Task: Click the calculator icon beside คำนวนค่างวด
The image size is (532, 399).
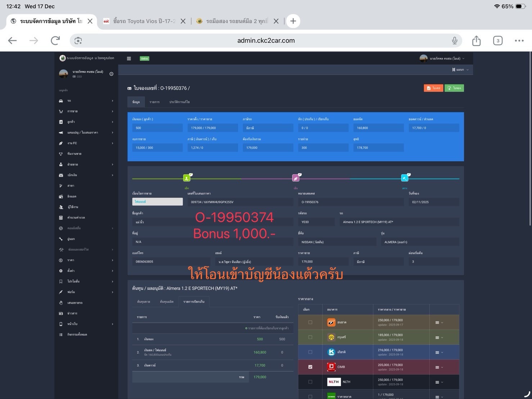Action: coord(61,218)
